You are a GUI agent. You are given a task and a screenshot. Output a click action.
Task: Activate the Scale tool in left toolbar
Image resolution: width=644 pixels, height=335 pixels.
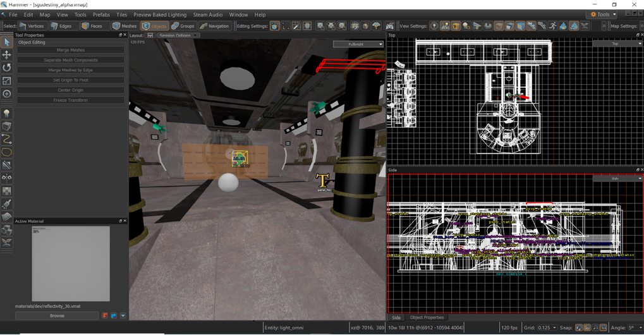point(6,80)
